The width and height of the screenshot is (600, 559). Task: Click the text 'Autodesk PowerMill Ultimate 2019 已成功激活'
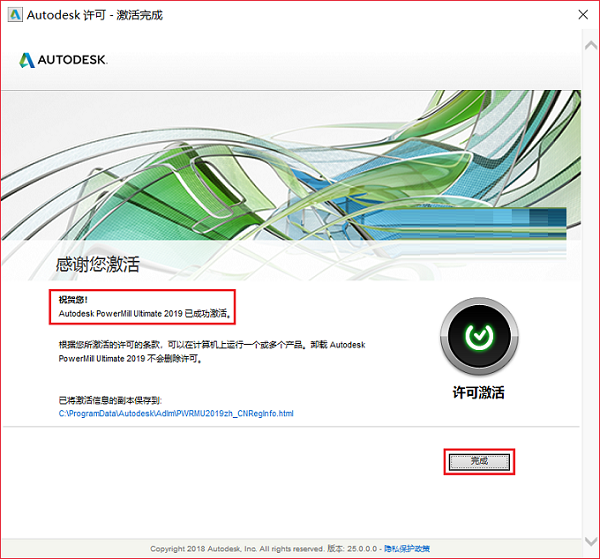tap(144, 314)
